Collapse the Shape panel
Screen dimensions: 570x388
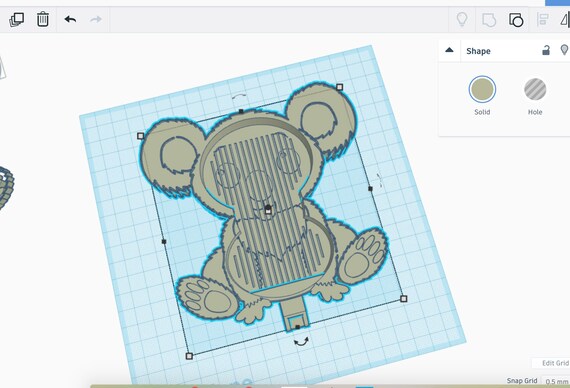[449, 50]
